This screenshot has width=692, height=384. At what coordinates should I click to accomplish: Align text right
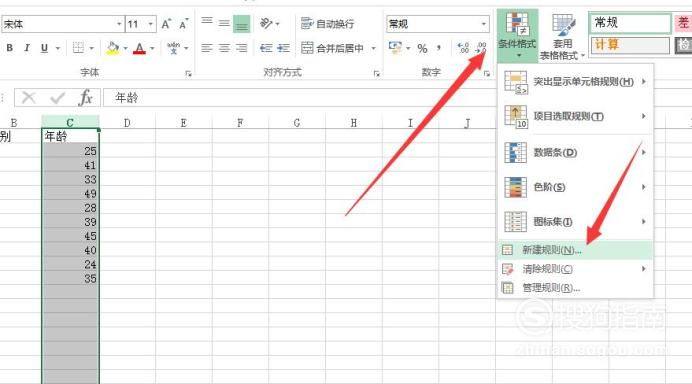coord(241,48)
